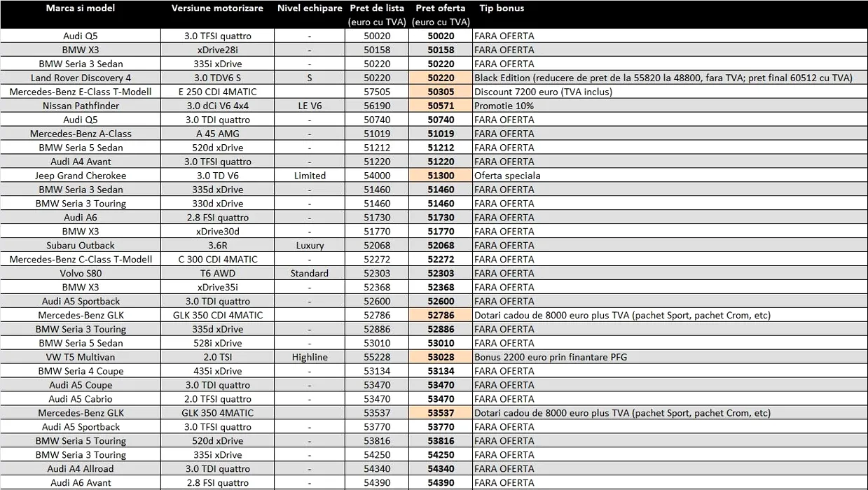
Task: Click the 'A 45 AMG' version cell
Action: pos(218,134)
